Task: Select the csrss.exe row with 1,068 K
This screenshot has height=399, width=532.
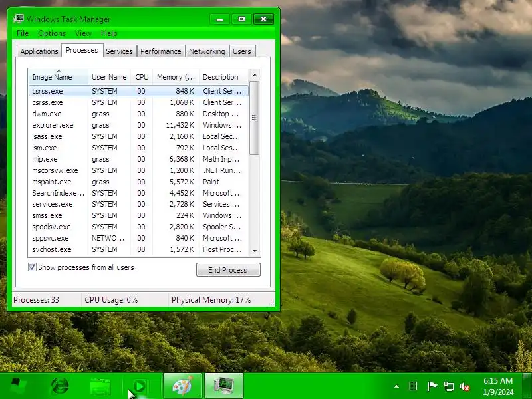Action: click(x=139, y=102)
